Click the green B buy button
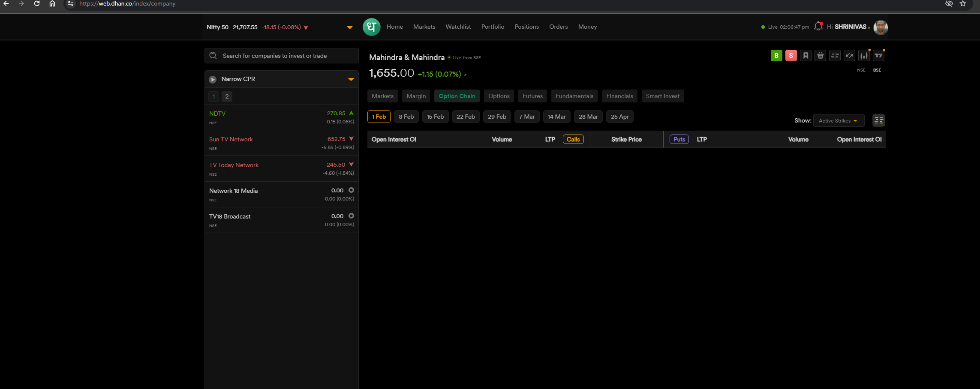This screenshot has width=980, height=389. (x=776, y=56)
